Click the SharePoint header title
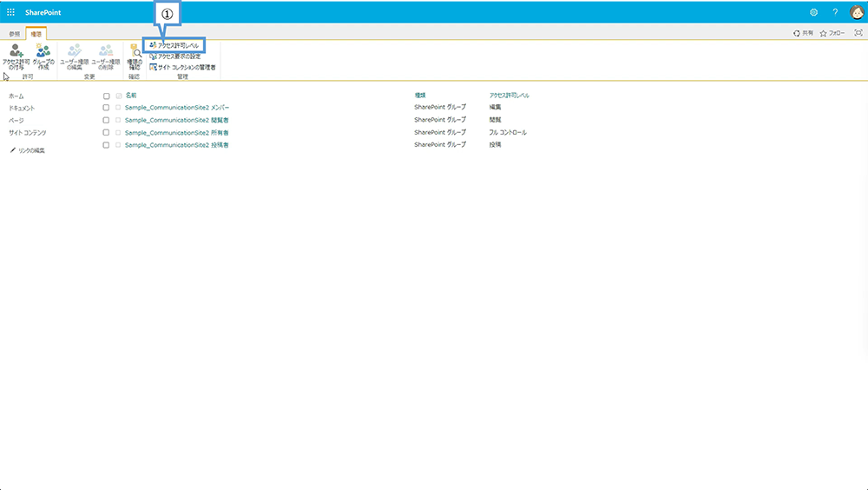 (x=43, y=12)
